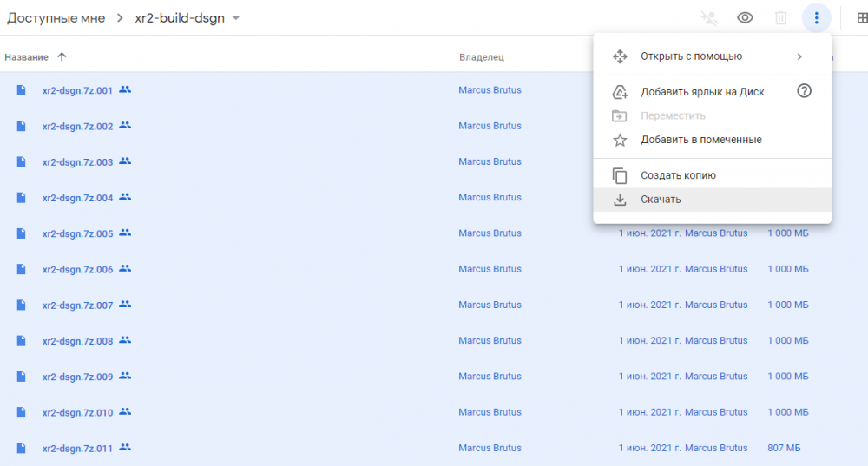Open the xr2-build-dsgn folder dropdown arrow
This screenshot has height=466, width=868.
(236, 19)
